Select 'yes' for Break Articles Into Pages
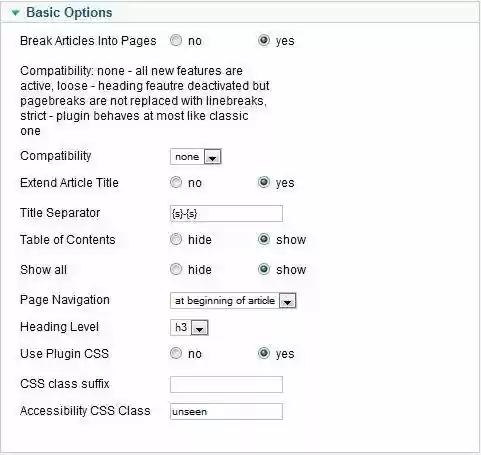The image size is (481, 455). pyautogui.click(x=264, y=40)
